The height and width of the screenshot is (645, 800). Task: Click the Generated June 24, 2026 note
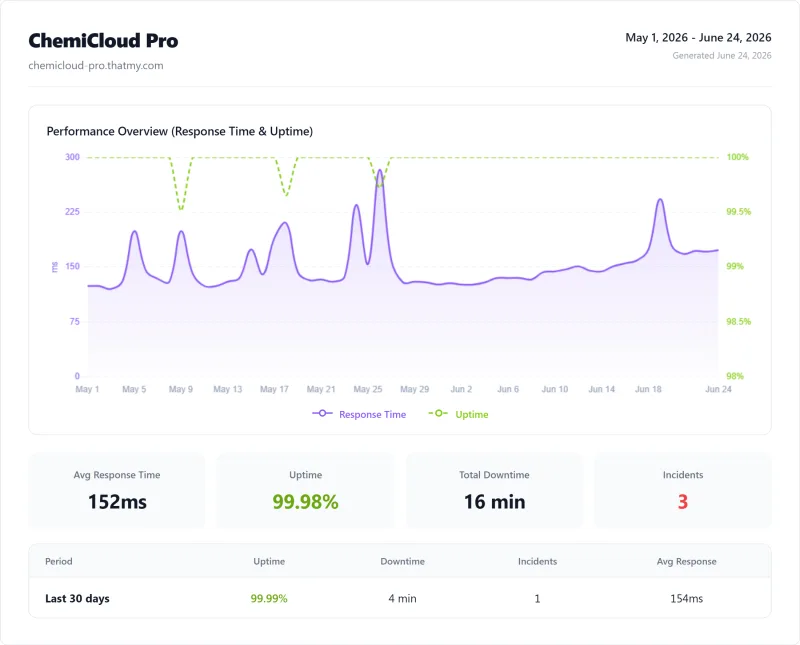click(x=721, y=56)
